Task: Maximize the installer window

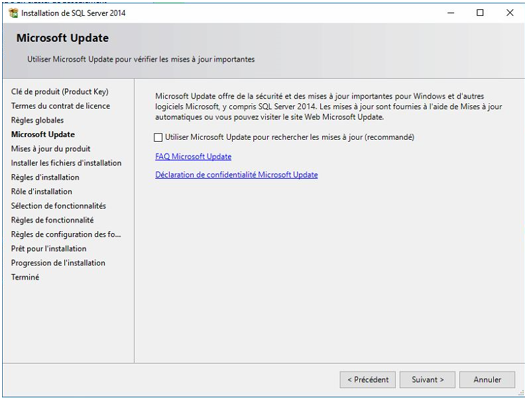Action: (x=480, y=13)
